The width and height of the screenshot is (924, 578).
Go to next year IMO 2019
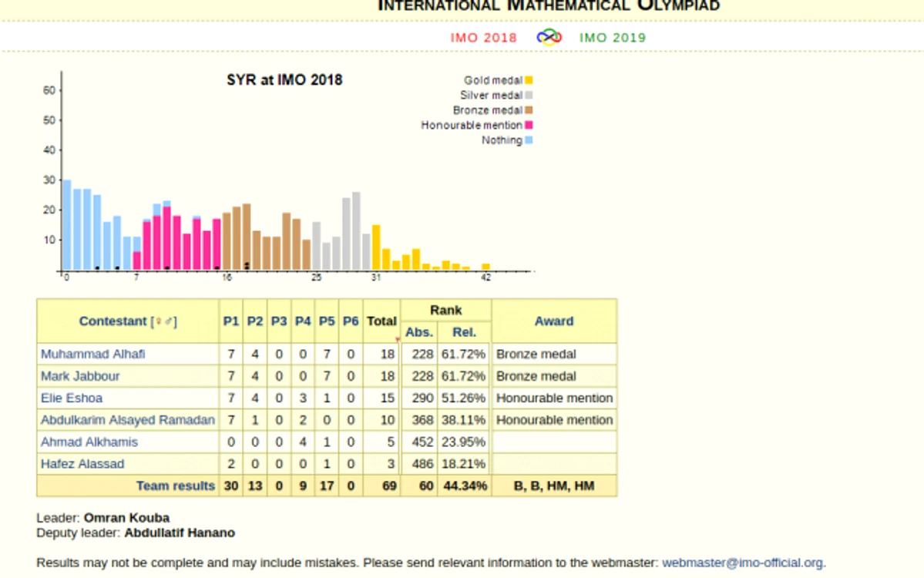612,38
